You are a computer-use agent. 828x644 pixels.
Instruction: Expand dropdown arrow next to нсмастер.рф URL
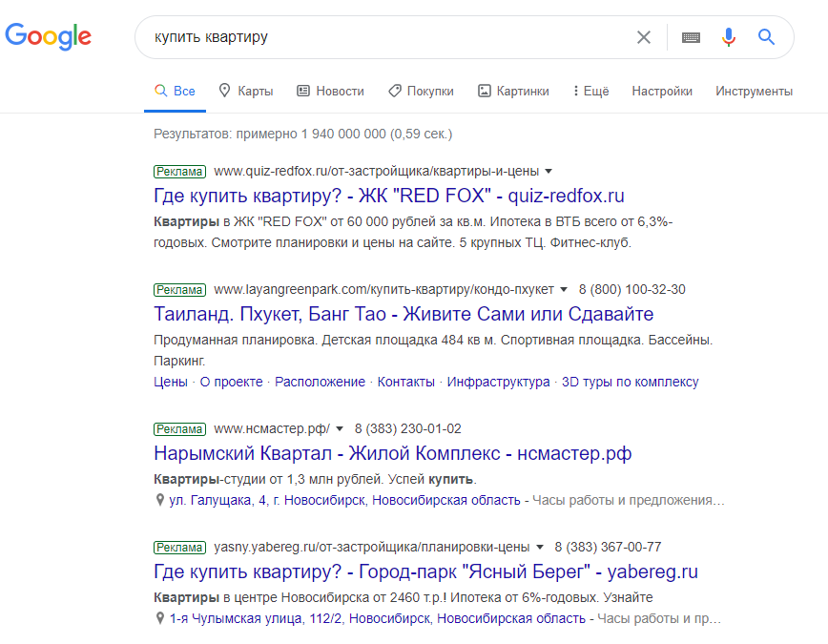coord(340,428)
